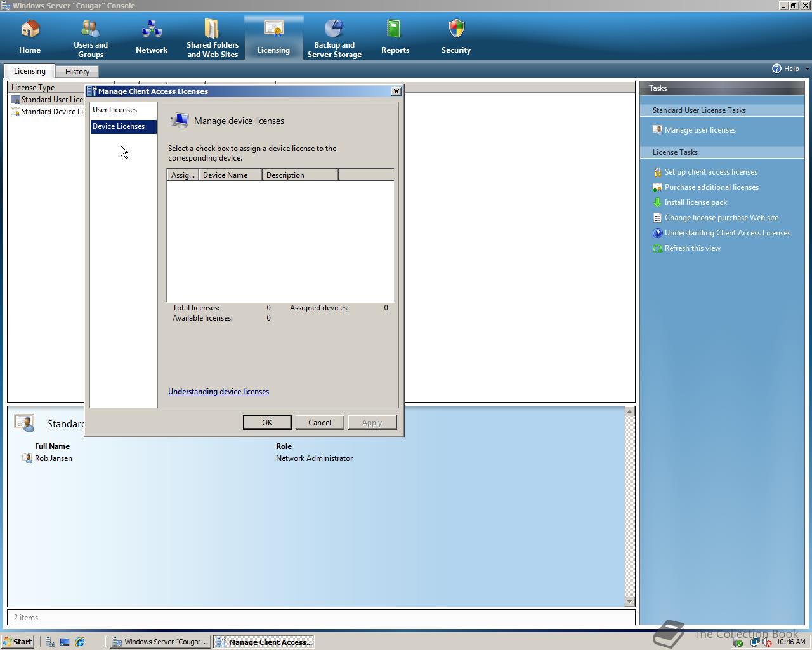
Task: Click the Start button
Action: pyautogui.click(x=17, y=642)
